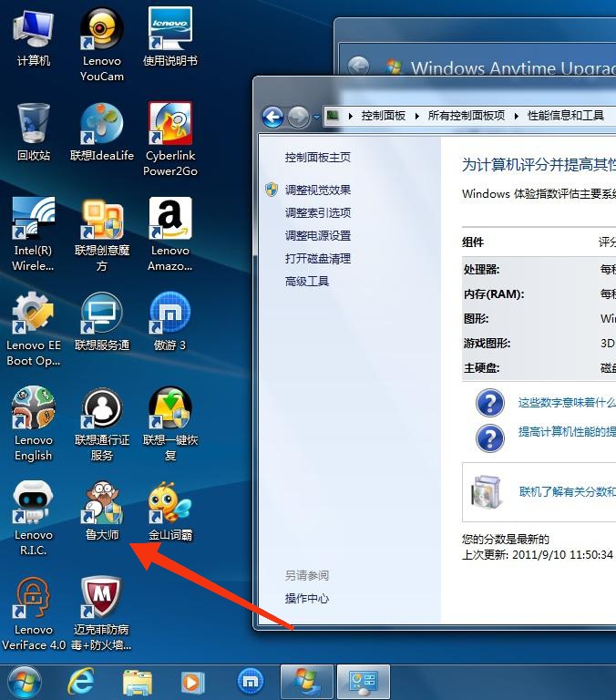Select the 联想IdeaLife desktop shortcut
This screenshot has width=616, height=700.
point(102,132)
